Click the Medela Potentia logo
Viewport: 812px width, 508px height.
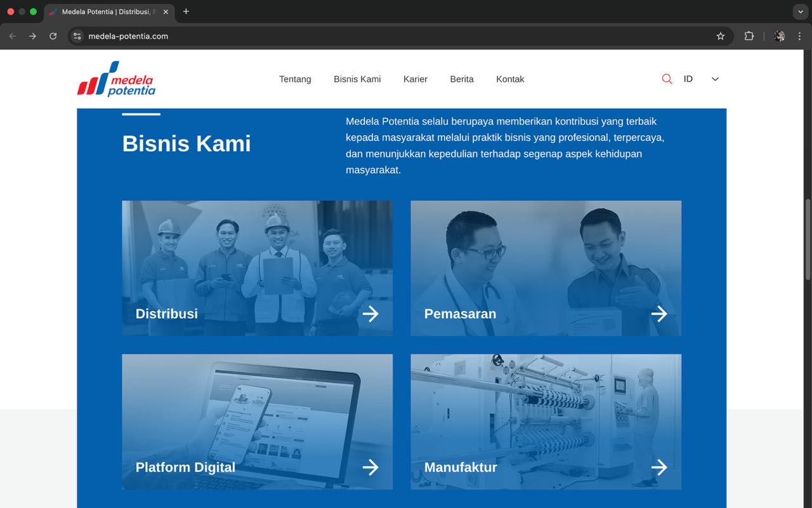coord(116,79)
